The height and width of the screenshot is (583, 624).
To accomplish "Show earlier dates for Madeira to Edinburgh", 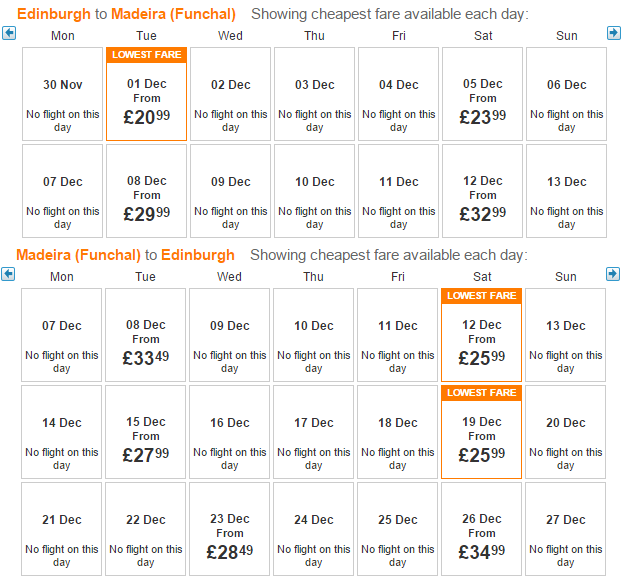I will click(8, 274).
